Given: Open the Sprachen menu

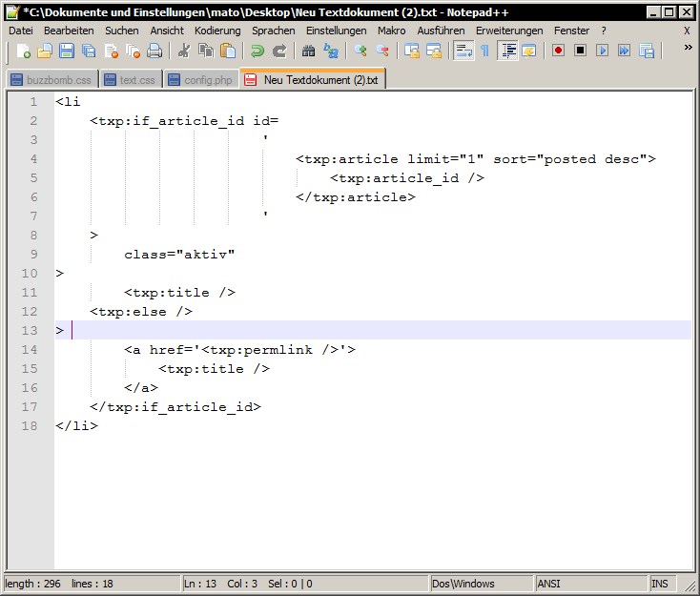Looking at the screenshot, I should pyautogui.click(x=273, y=31).
